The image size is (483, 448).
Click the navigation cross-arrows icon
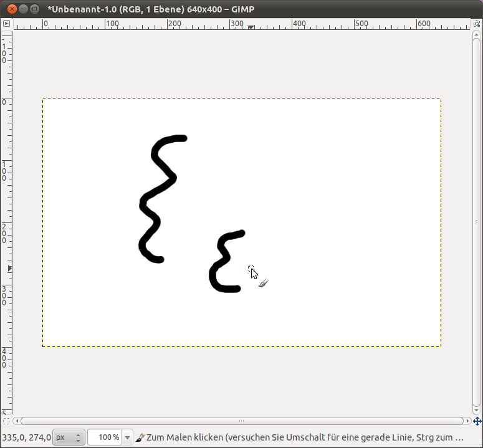pos(477,421)
